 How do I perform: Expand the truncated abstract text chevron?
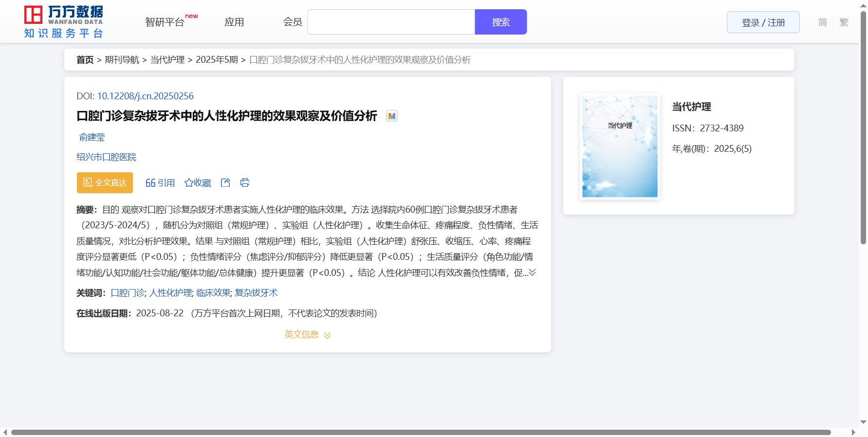tap(533, 273)
